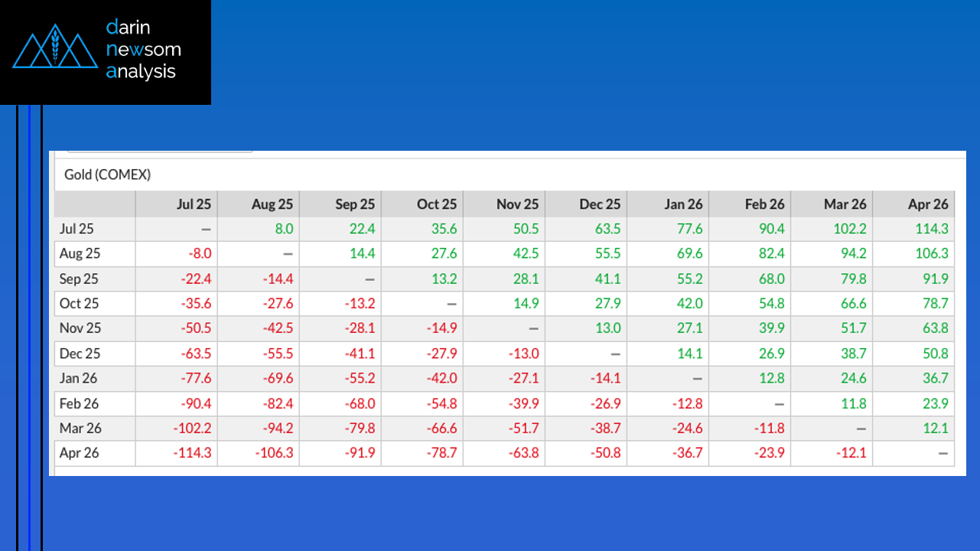Select the Dec 25 column header

click(x=600, y=204)
